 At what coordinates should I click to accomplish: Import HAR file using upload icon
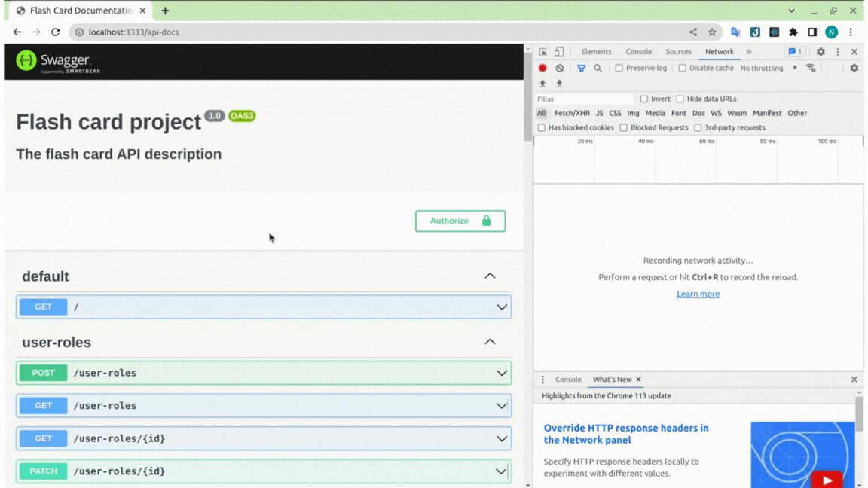542,83
